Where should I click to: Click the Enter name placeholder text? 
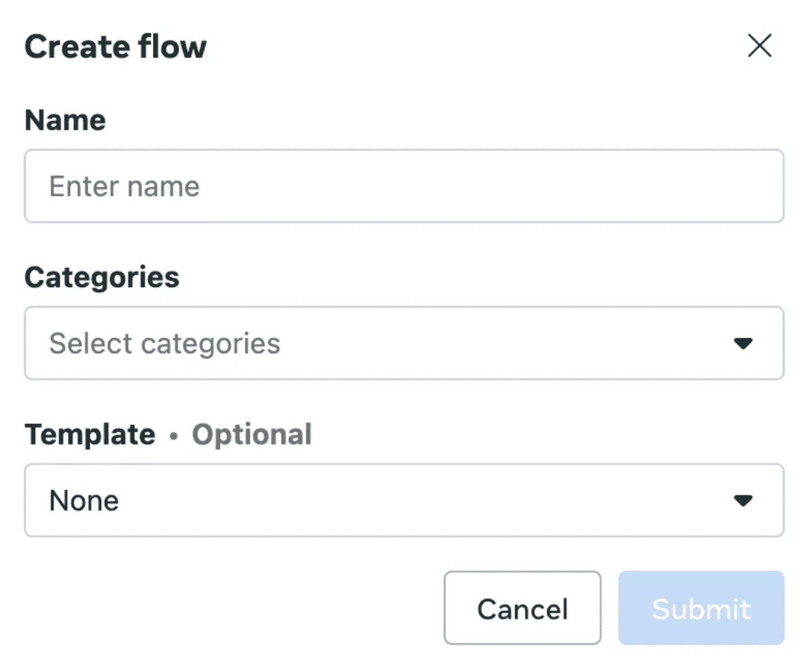[x=124, y=186]
